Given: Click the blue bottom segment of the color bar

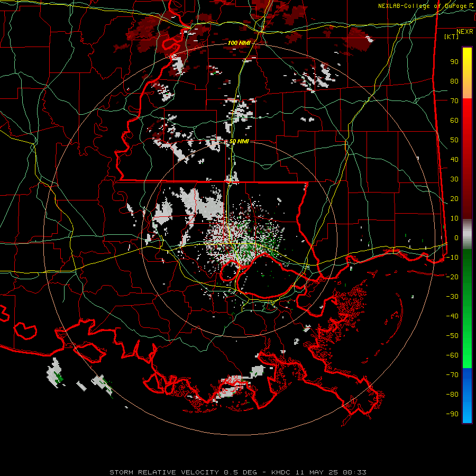Looking at the screenshot, I should [467, 396].
